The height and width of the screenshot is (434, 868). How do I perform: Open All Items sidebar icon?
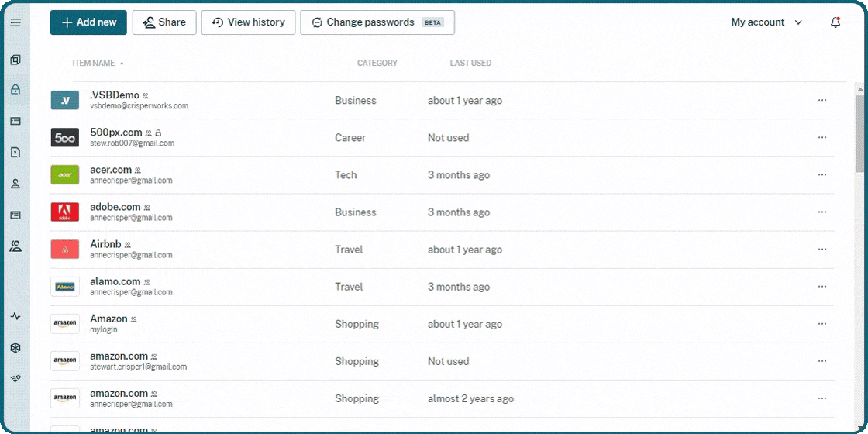click(x=15, y=60)
